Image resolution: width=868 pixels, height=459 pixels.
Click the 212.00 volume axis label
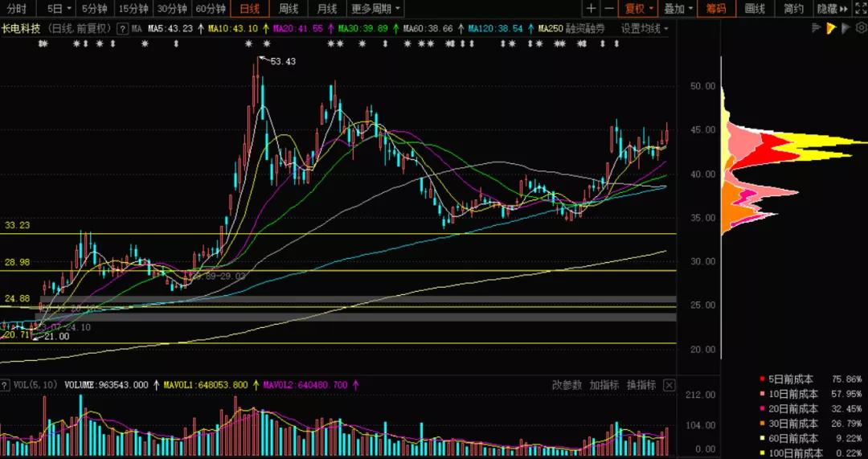pyautogui.click(x=700, y=395)
